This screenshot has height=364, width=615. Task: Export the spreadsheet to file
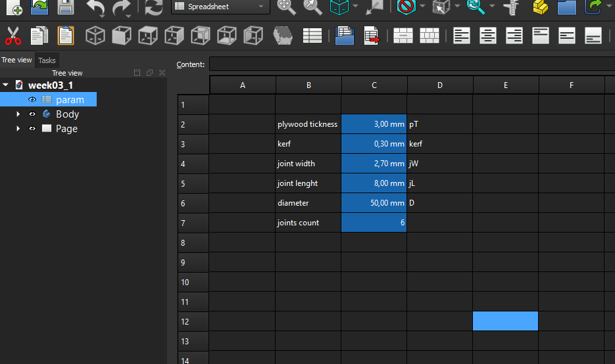(371, 35)
